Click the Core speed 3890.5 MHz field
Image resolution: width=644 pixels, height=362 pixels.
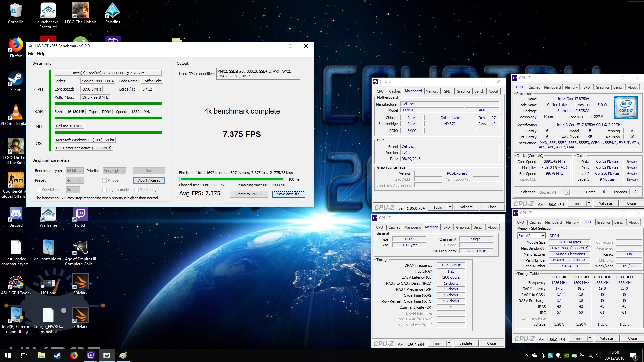pyautogui.click(x=92, y=89)
